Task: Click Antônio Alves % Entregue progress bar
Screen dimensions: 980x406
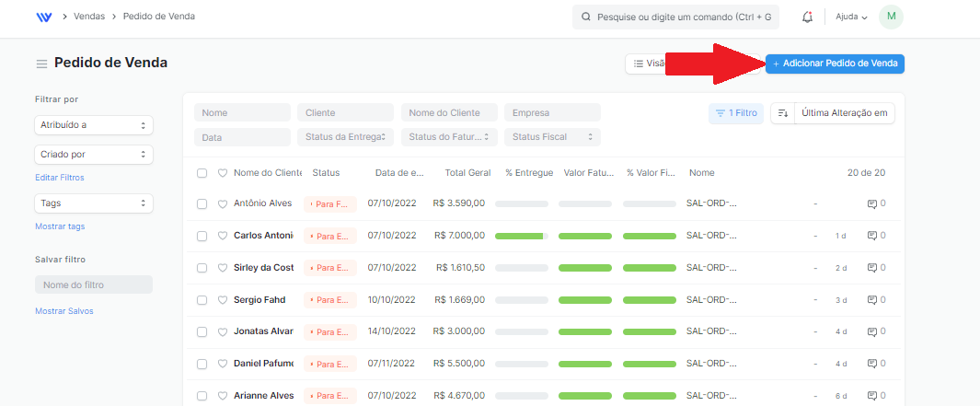Action: tap(522, 204)
